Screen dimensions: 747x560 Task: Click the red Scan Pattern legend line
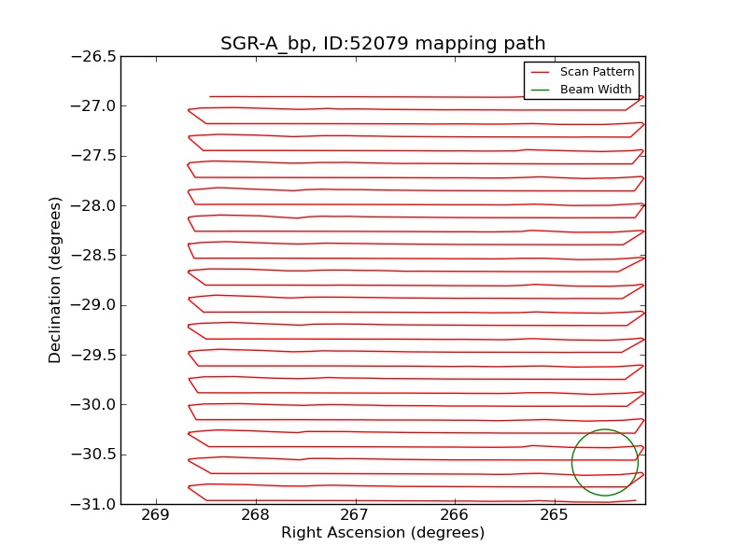[x=542, y=72]
